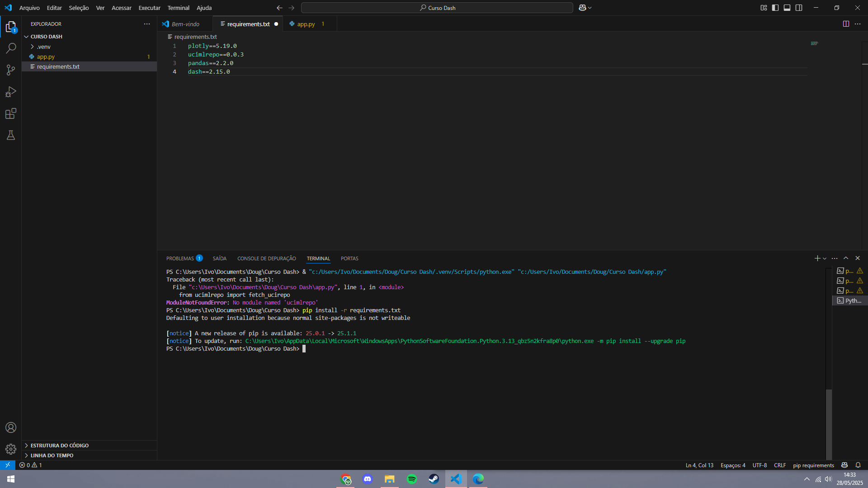Open the Terminal menu

tap(179, 8)
